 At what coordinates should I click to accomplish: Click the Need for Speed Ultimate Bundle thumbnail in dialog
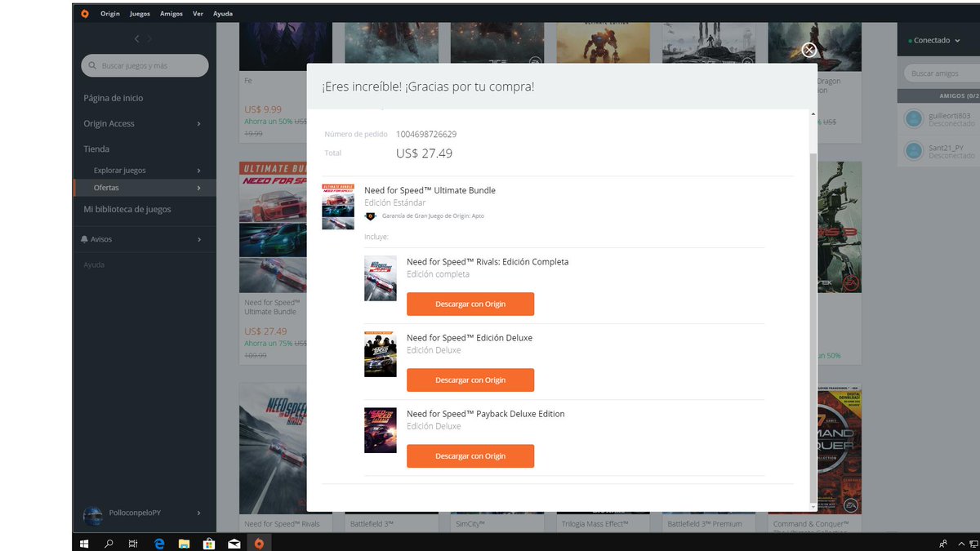[338, 207]
